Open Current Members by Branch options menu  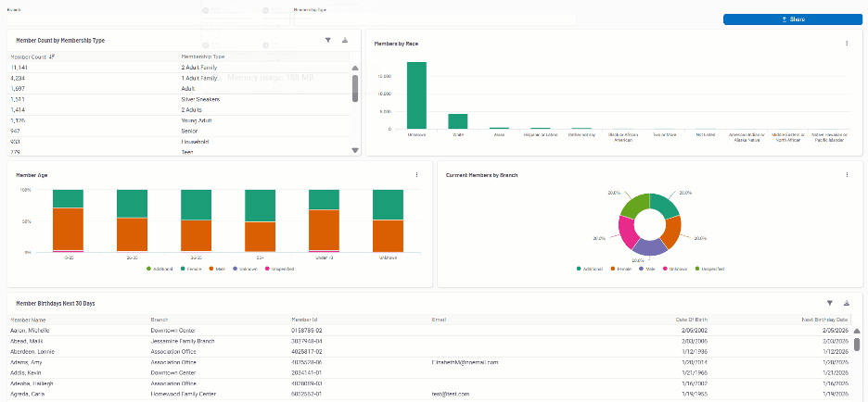pos(847,175)
